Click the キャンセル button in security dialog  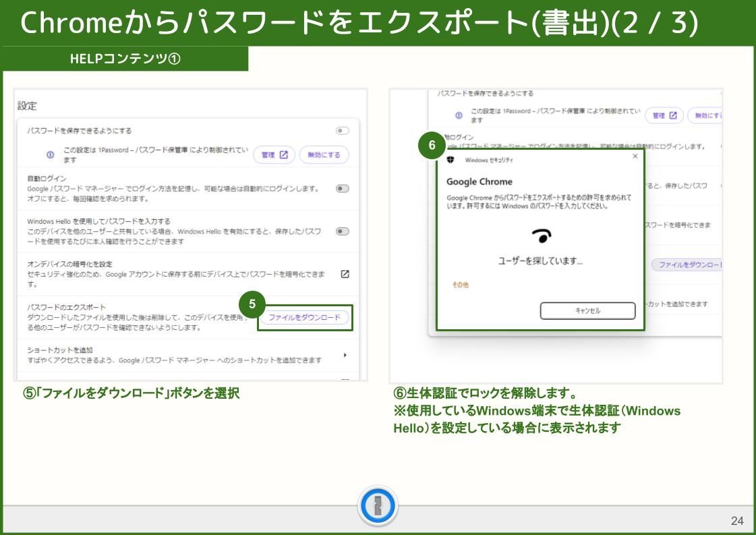tap(587, 310)
